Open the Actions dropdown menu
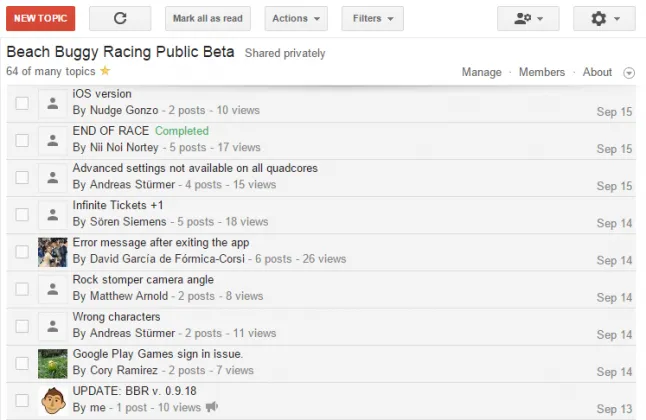This screenshot has height=420, width=646. tap(296, 18)
